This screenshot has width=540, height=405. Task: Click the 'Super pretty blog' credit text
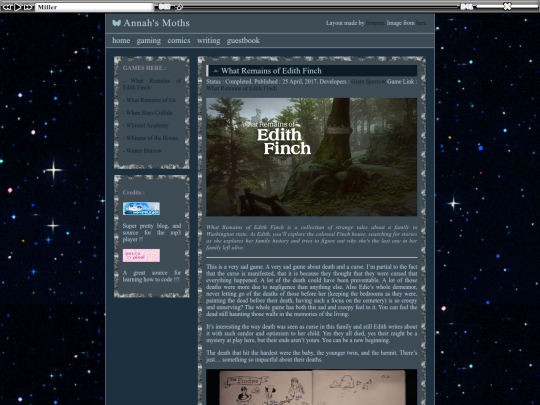click(x=152, y=232)
